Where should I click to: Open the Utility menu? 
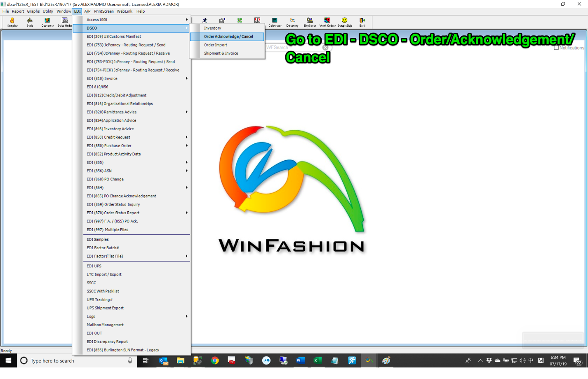[48, 11]
